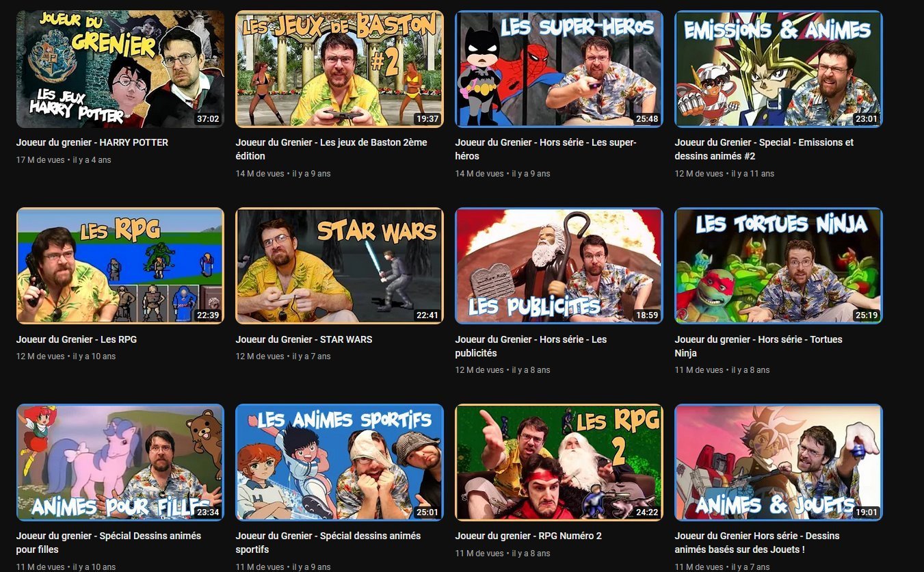Screen dimensions: 924x572
Task: Click the 23:34 duration badge
Action: pyautogui.click(x=208, y=512)
